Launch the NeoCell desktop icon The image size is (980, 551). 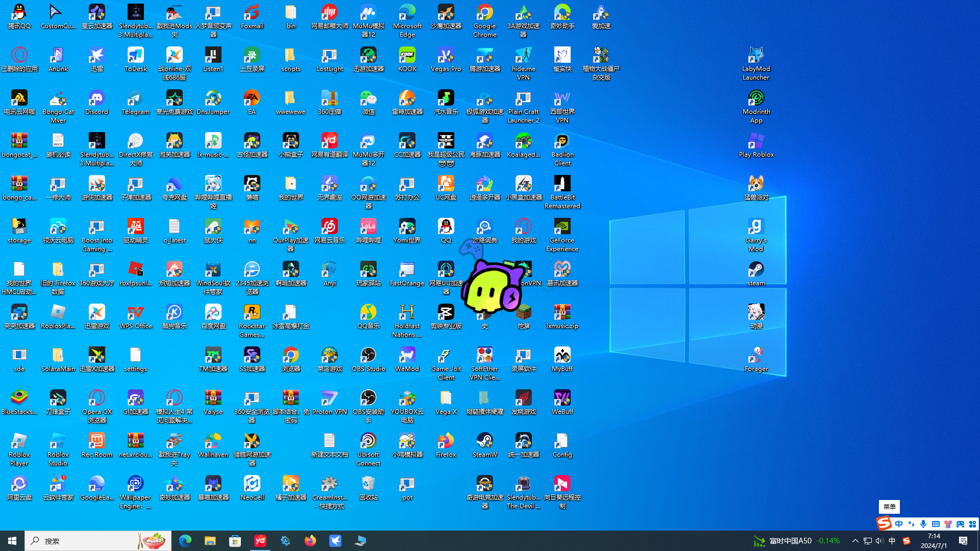pyautogui.click(x=252, y=488)
